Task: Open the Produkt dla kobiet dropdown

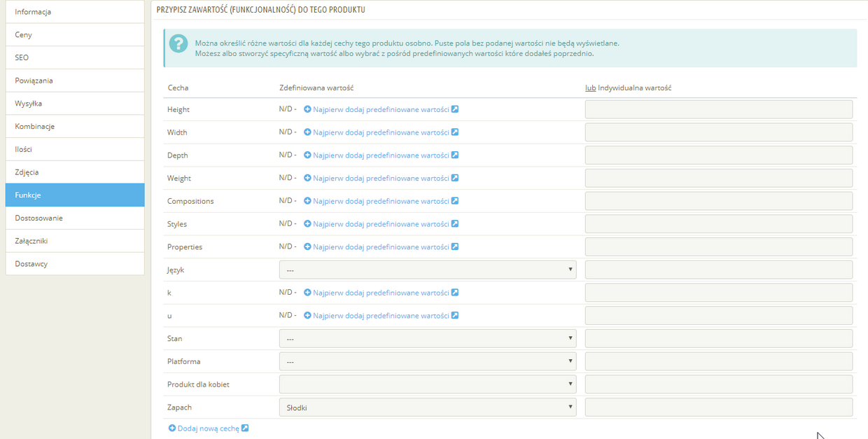Action: (x=428, y=384)
